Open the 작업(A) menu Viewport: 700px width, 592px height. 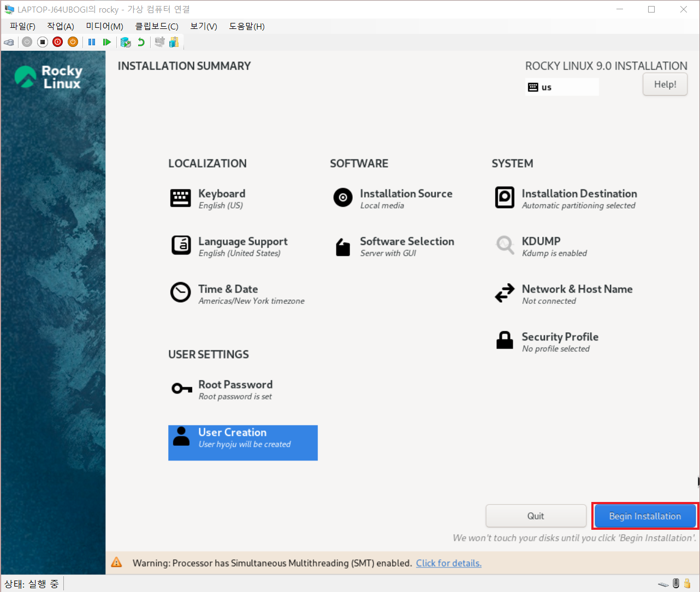(x=60, y=26)
